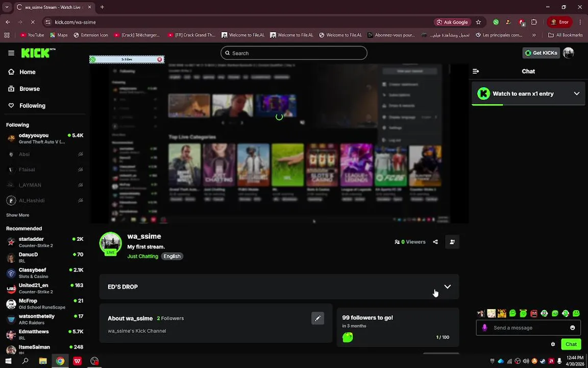Open the Classybeef recommended channel
The width and height of the screenshot is (588, 368).
point(45,273)
